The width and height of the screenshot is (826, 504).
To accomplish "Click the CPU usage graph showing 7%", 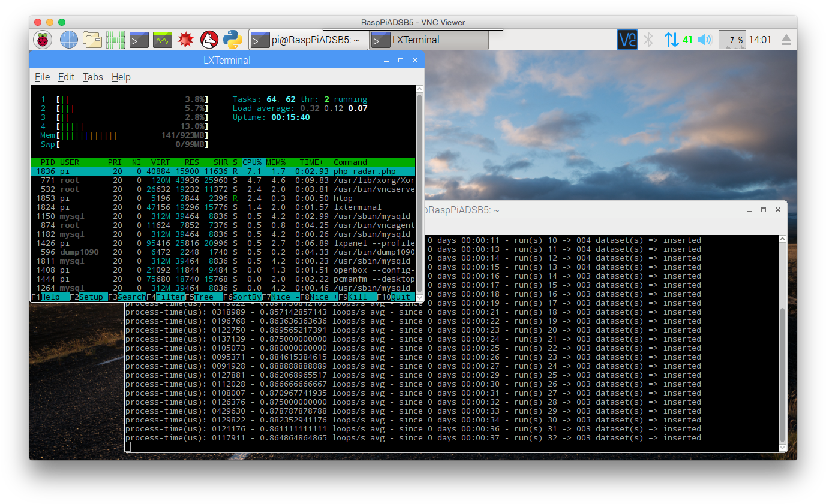I will click(732, 39).
